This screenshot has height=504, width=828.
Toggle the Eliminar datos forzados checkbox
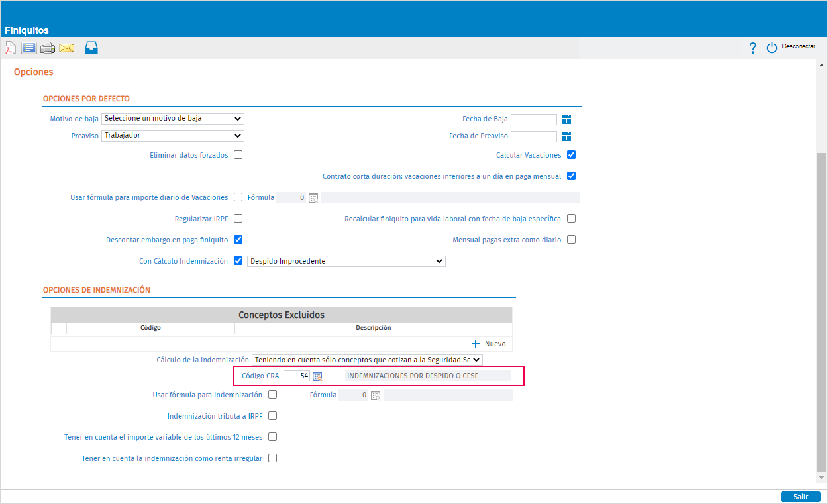[x=238, y=155]
